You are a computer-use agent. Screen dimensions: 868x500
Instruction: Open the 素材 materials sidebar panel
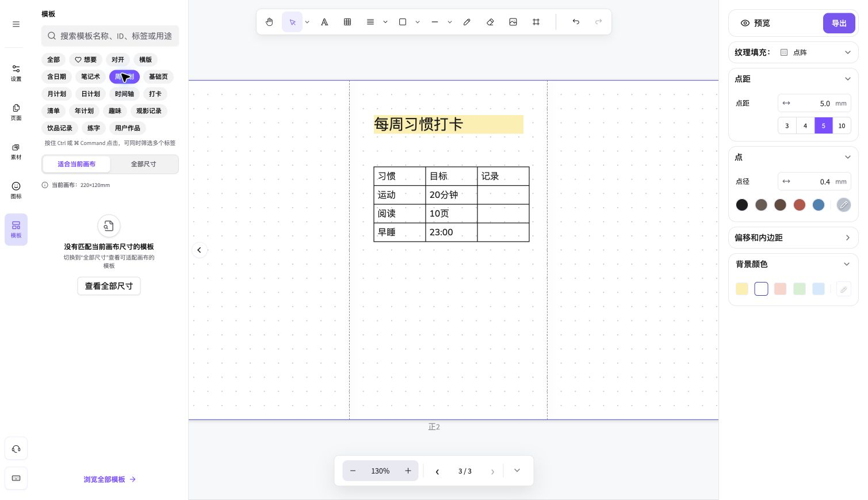pyautogui.click(x=16, y=151)
